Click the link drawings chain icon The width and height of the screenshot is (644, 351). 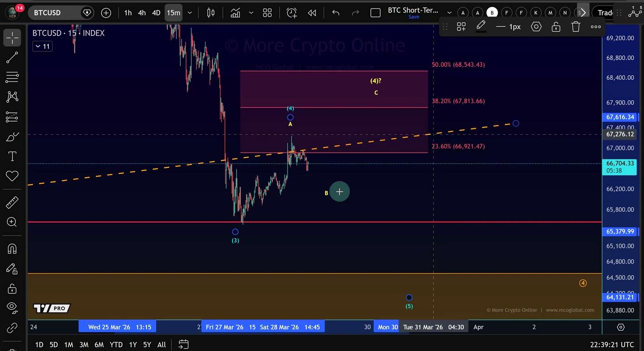pyautogui.click(x=12, y=328)
